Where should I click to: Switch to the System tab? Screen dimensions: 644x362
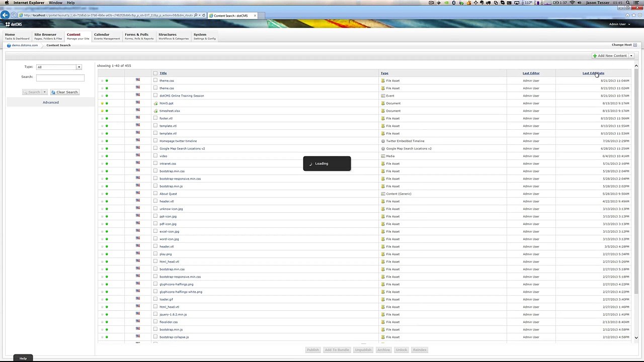204,36
